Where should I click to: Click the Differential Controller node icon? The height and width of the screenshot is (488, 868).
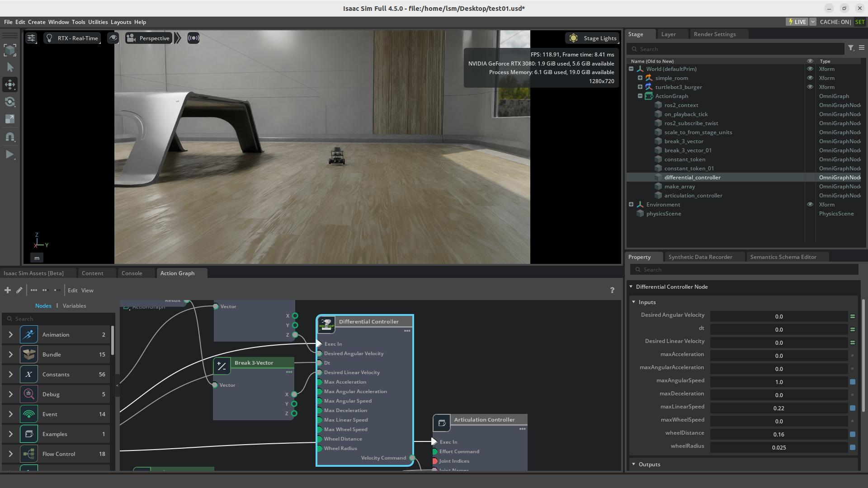(x=326, y=324)
